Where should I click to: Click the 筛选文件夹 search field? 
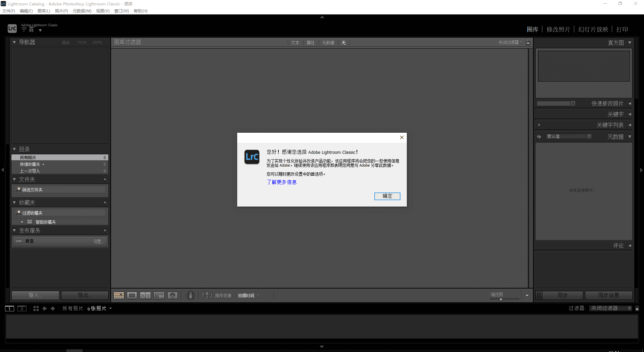(60, 190)
